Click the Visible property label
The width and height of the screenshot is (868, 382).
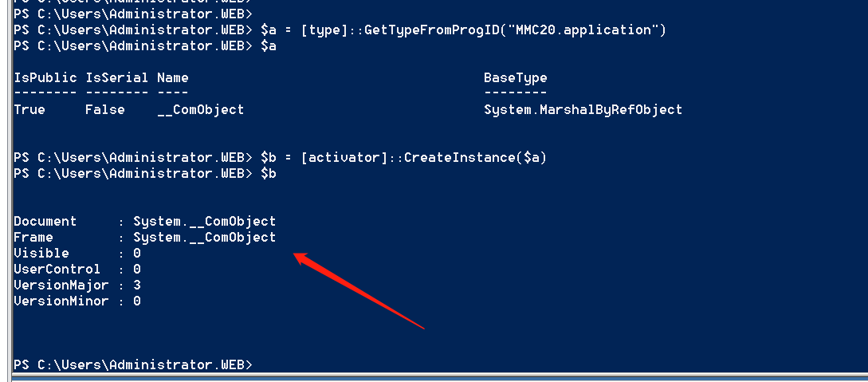click(41, 254)
